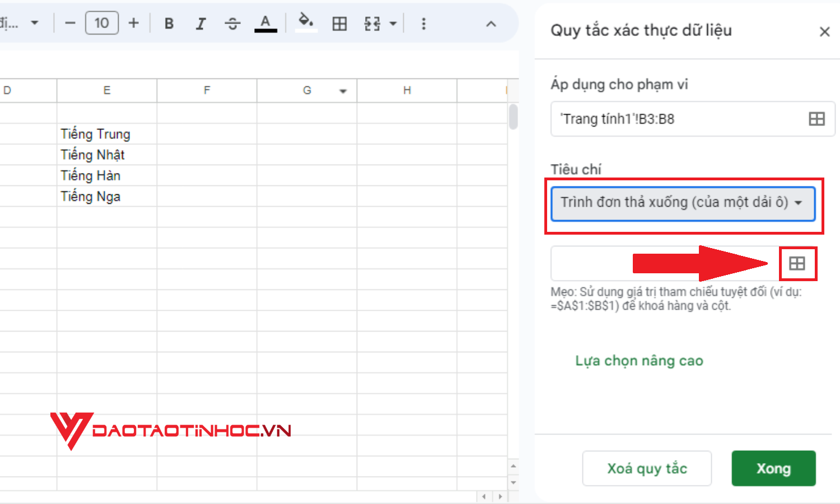Toggle strikethrough formatting
The height and width of the screenshot is (504, 840).
coord(232,23)
